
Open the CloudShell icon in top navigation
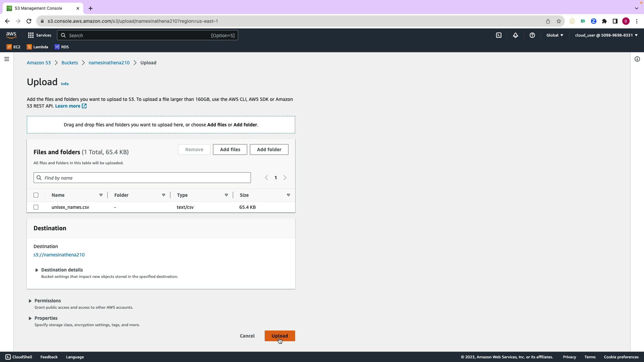coord(499,35)
